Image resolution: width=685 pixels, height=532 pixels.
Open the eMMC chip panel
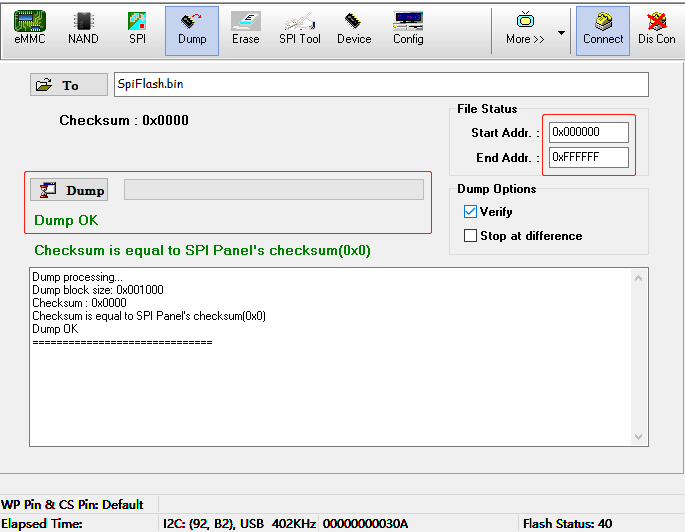click(x=29, y=29)
